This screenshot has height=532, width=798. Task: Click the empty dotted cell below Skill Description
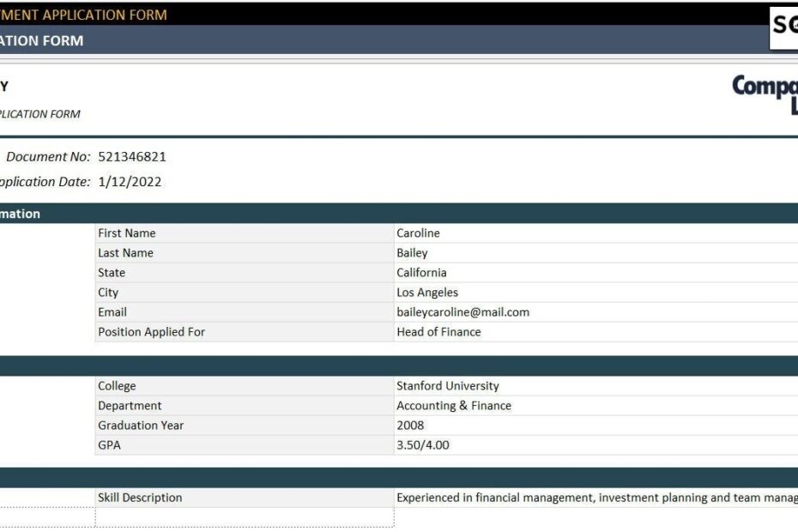pos(245,517)
